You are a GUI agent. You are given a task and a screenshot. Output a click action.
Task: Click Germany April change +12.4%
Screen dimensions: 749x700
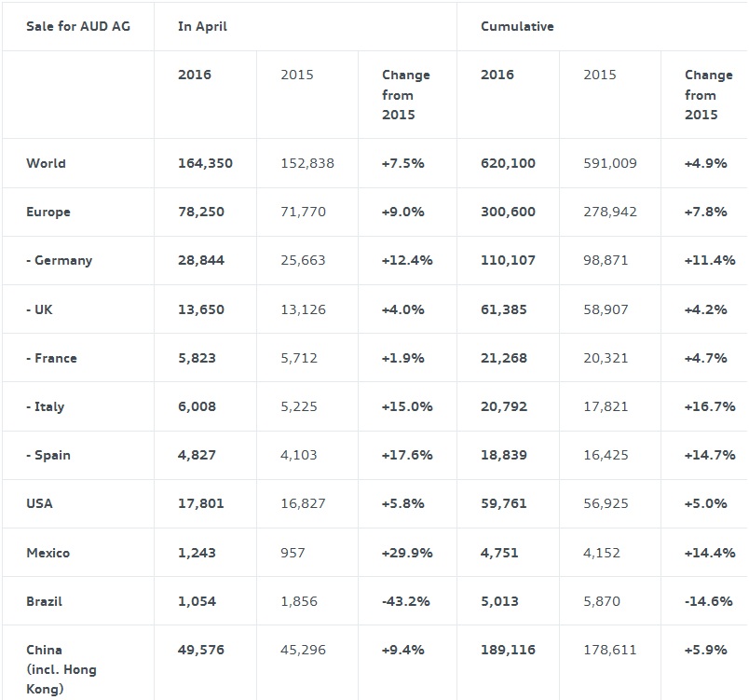tap(407, 260)
